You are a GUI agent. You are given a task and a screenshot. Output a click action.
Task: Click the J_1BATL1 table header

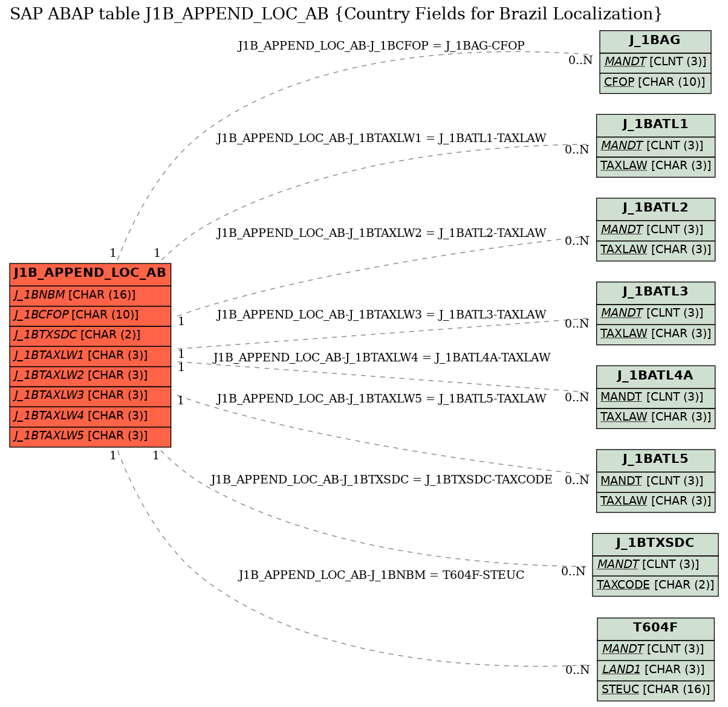655,125
